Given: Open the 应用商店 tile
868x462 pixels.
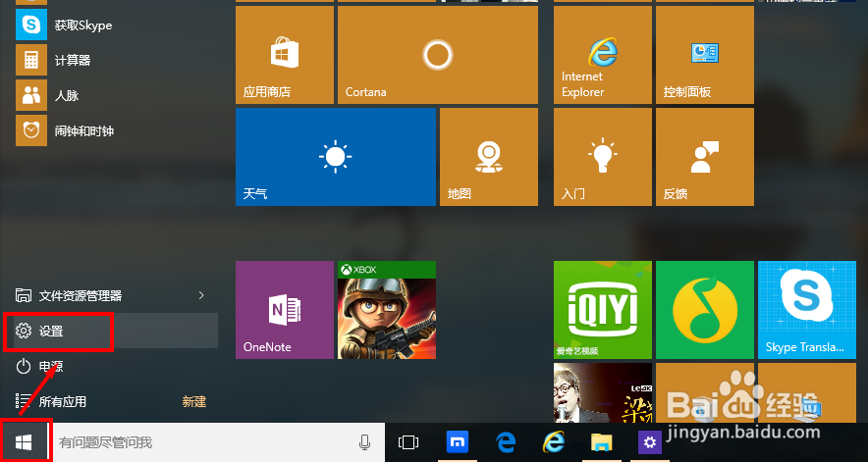Looking at the screenshot, I should click(285, 55).
